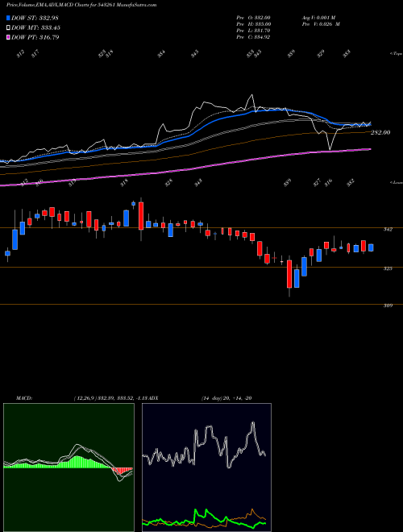Open the green MACD histogram panel
This screenshot has height=532, width=403.
[69, 468]
